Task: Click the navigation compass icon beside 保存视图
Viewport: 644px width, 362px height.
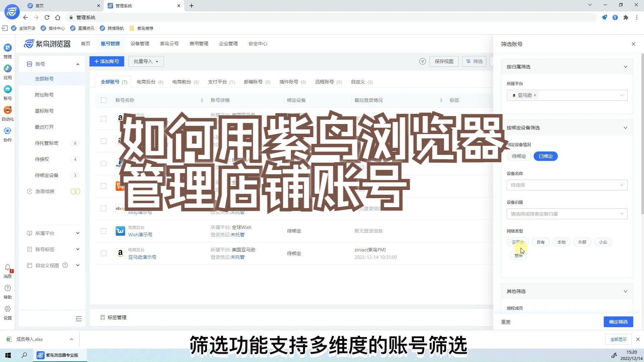Action: [x=423, y=61]
